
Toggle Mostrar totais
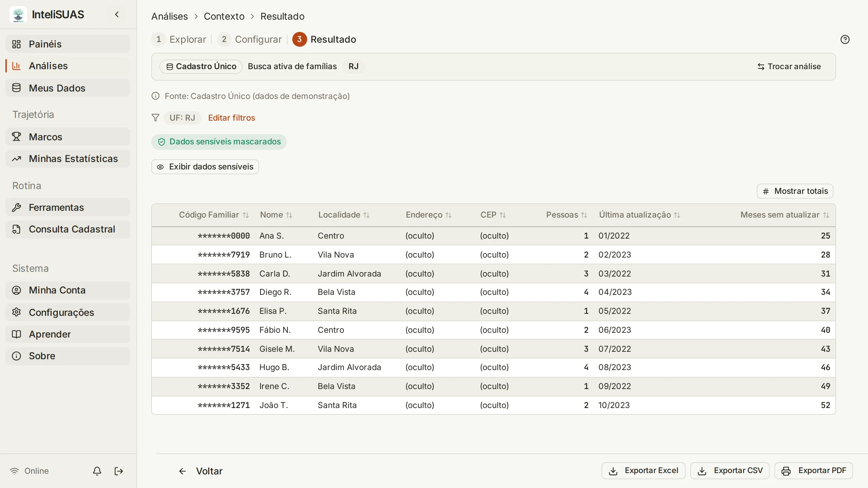tap(795, 191)
